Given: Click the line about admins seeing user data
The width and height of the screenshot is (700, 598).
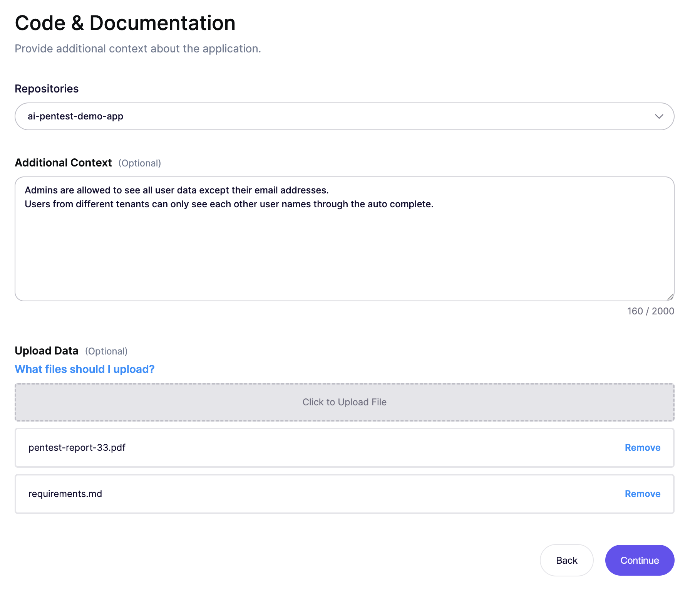Looking at the screenshot, I should [176, 190].
